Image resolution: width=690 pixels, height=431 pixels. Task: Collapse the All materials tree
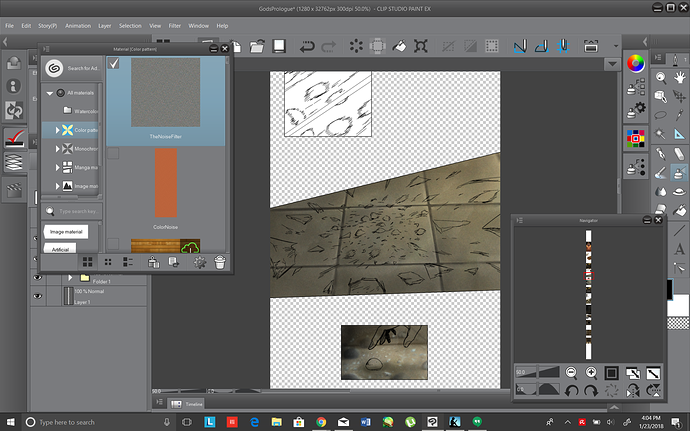pyautogui.click(x=48, y=92)
